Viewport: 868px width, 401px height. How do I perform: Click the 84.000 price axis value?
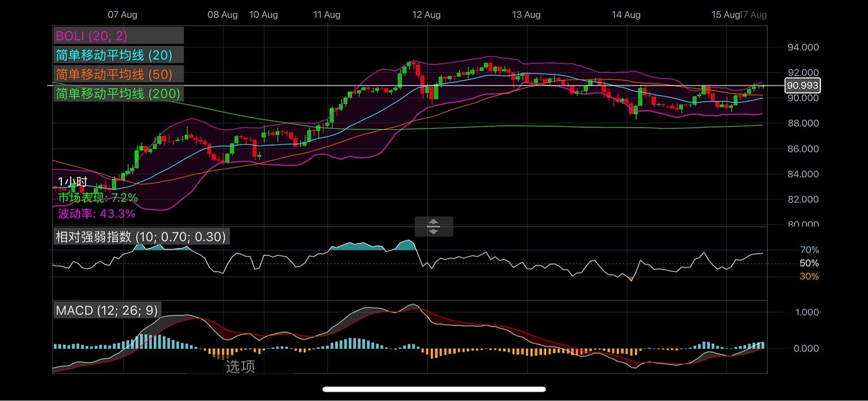click(x=803, y=174)
